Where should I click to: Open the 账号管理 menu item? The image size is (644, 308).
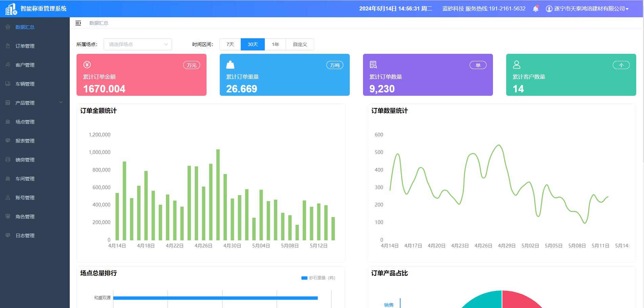[x=35, y=197]
